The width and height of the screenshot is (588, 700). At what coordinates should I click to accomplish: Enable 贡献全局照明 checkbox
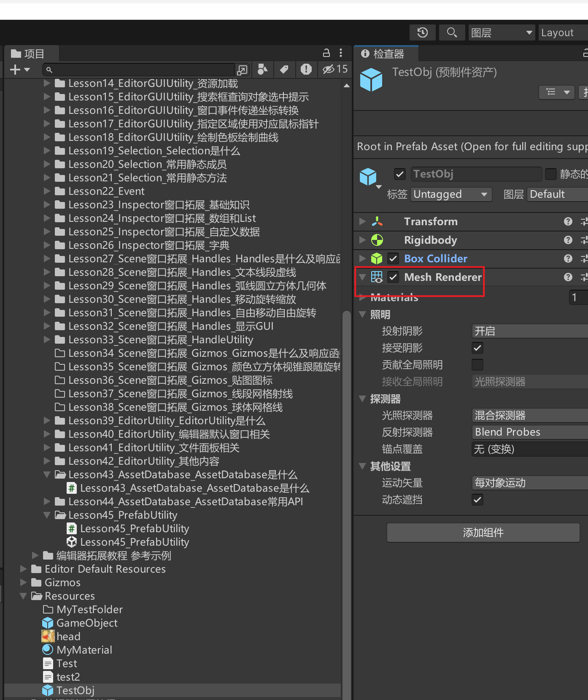(477, 365)
